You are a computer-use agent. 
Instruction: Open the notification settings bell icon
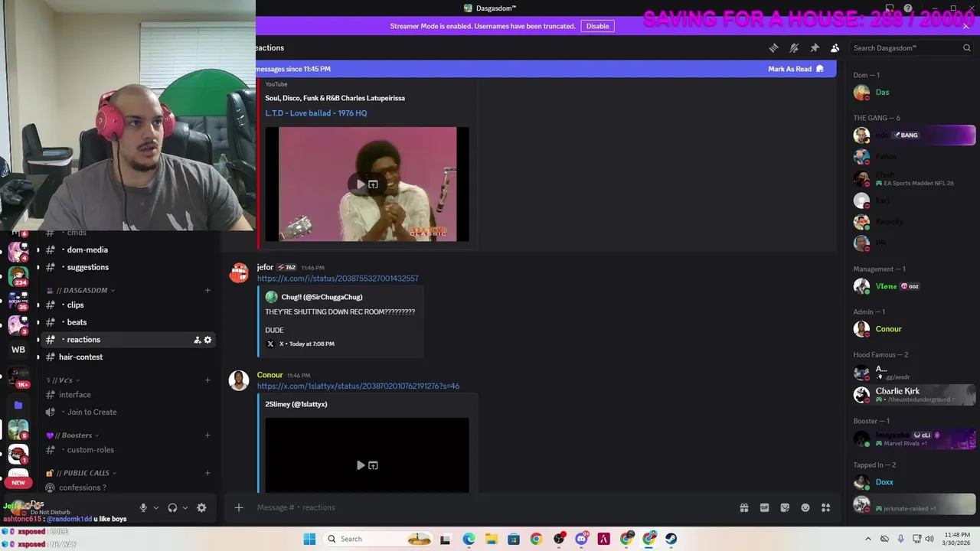pos(794,47)
